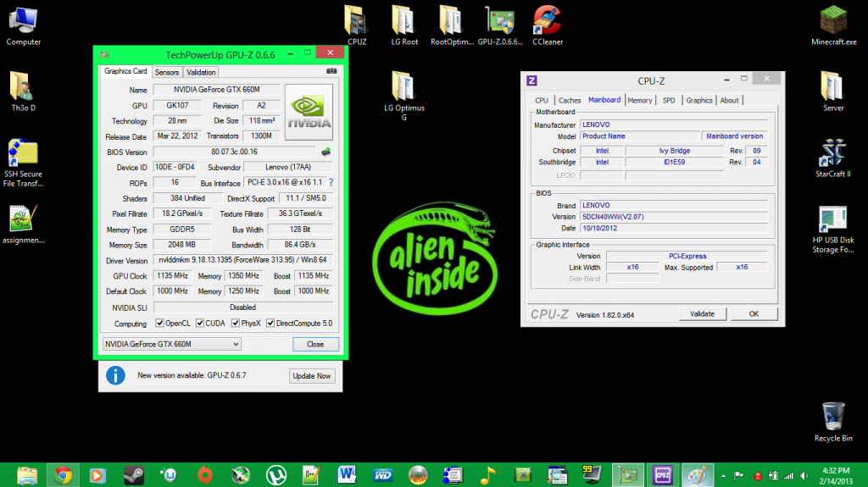This screenshot has width=868, height=487.
Task: Click the GPU-Z screenshot camera icon
Action: point(331,71)
